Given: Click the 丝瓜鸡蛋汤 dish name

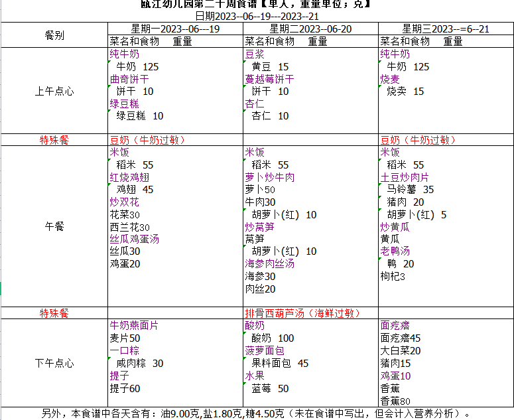Looking at the screenshot, I should pos(134,239).
